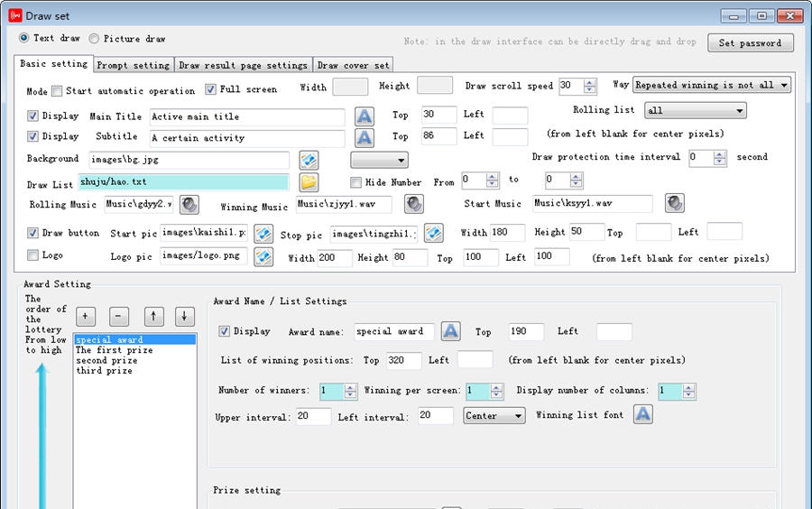Open font settings for the Subtitle
Screen dimensions: 812x509
point(364,138)
